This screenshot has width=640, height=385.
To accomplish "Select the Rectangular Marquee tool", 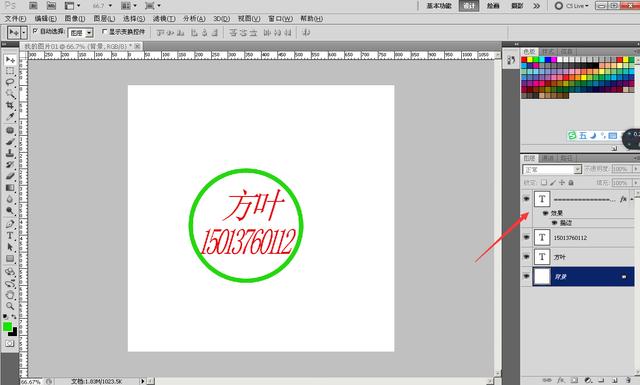I will pos(10,71).
